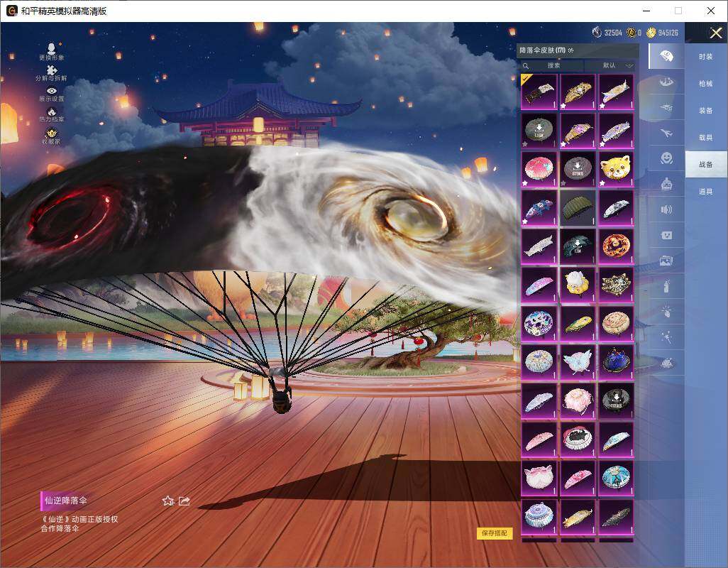Switch to the 战备 tab

pos(706,165)
